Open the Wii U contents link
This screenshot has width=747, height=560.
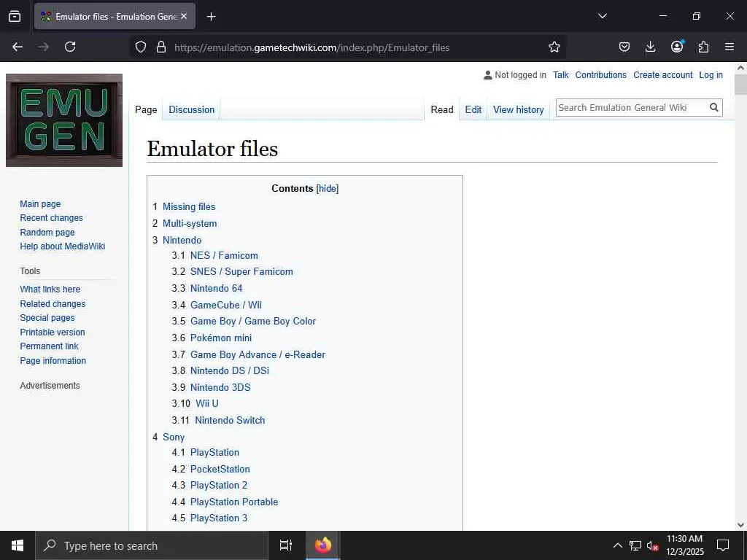pos(206,403)
